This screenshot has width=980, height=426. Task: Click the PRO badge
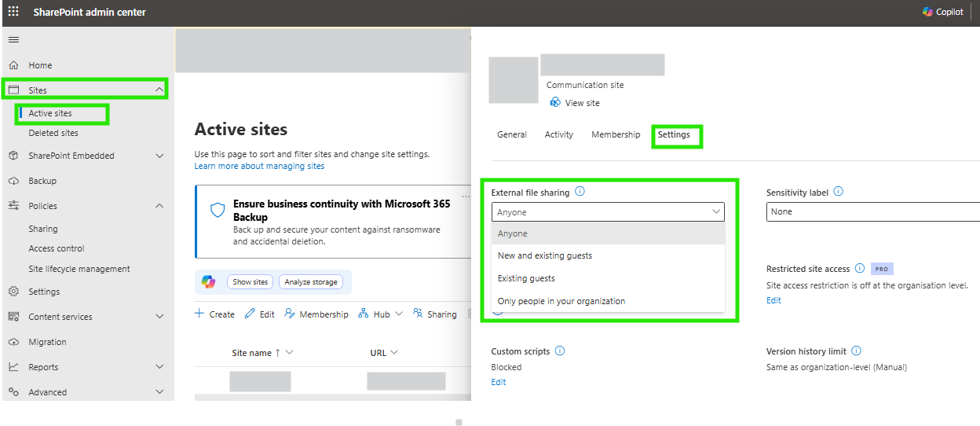point(882,269)
